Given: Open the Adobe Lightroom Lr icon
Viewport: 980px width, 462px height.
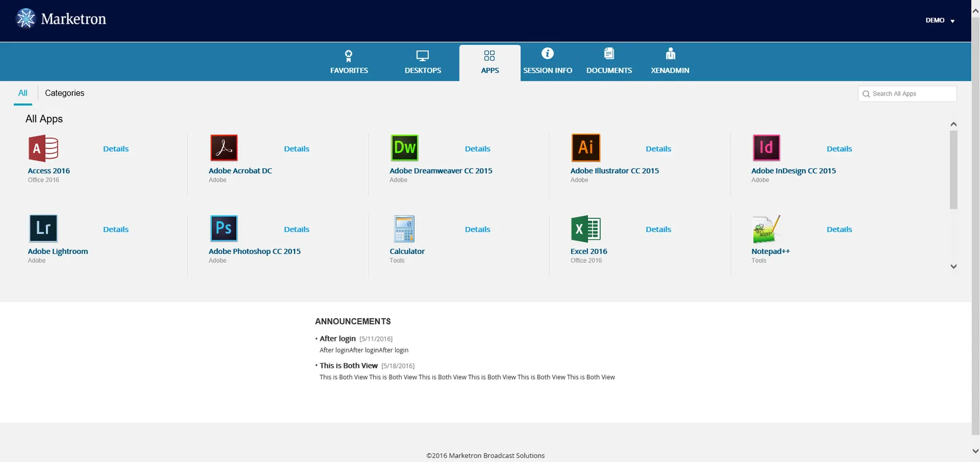Looking at the screenshot, I should pos(43,228).
